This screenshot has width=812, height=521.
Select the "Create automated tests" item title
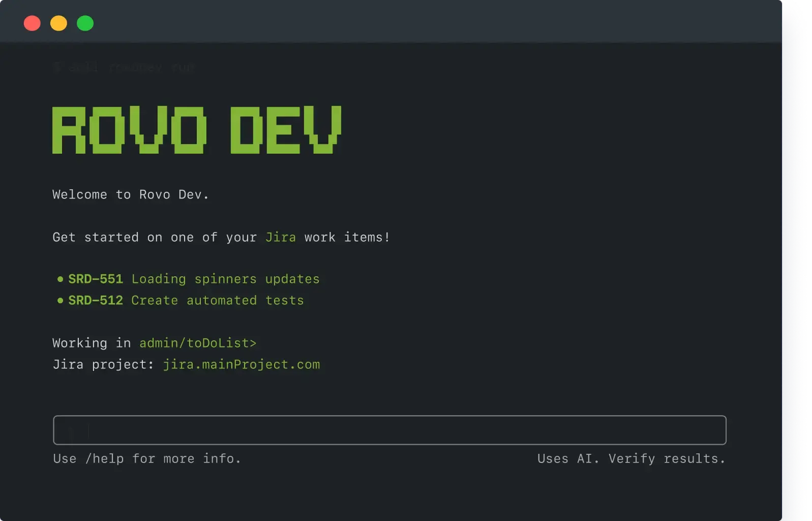217,300
